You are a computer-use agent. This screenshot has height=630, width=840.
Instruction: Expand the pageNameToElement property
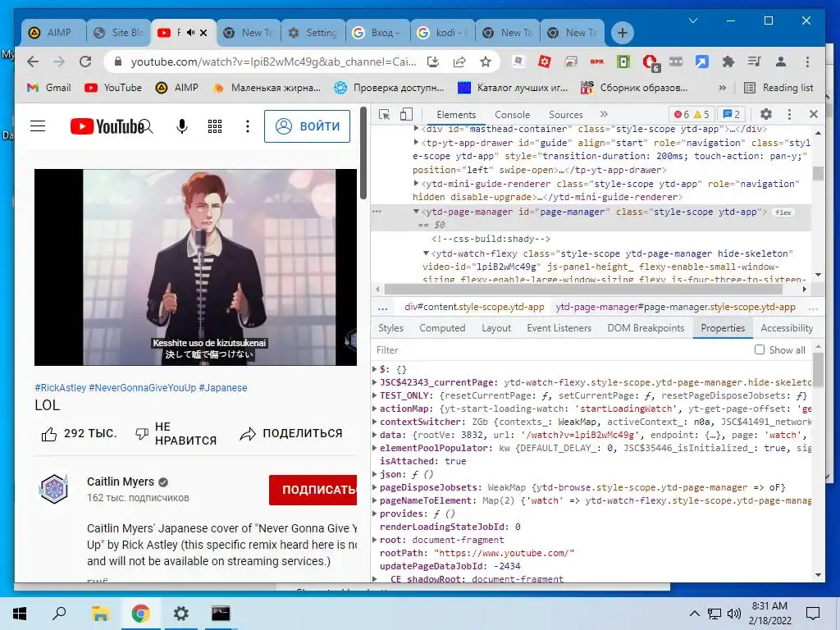click(375, 500)
